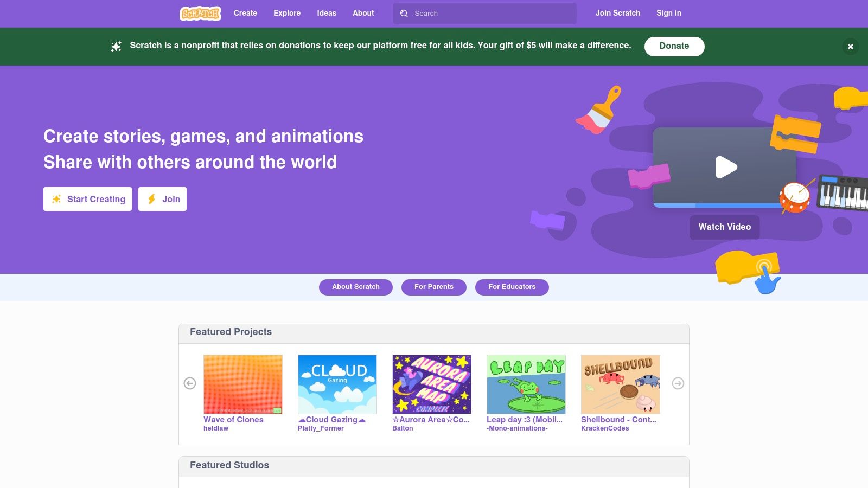Open the About Scratch pill button

coord(356,287)
